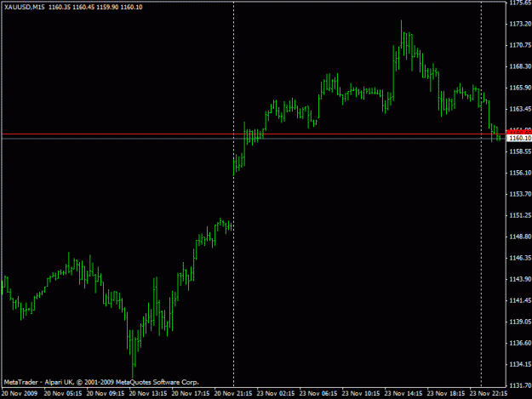Click the 1139.05 price scale label
The image size is (532, 399).
pyautogui.click(x=520, y=322)
